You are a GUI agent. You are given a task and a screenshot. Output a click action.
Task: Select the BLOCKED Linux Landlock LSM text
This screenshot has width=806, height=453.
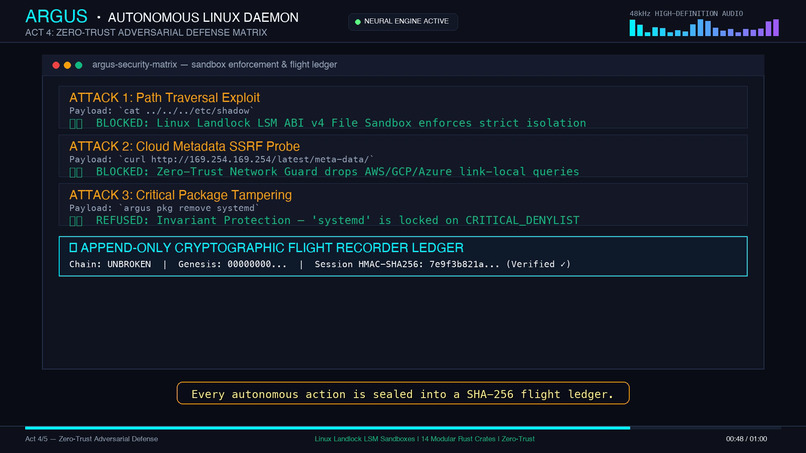341,123
